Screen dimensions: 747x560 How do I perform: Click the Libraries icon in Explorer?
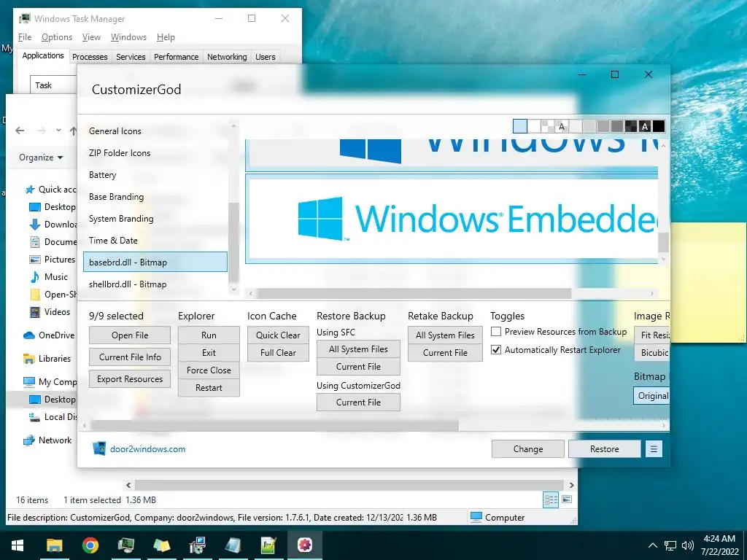(29, 359)
